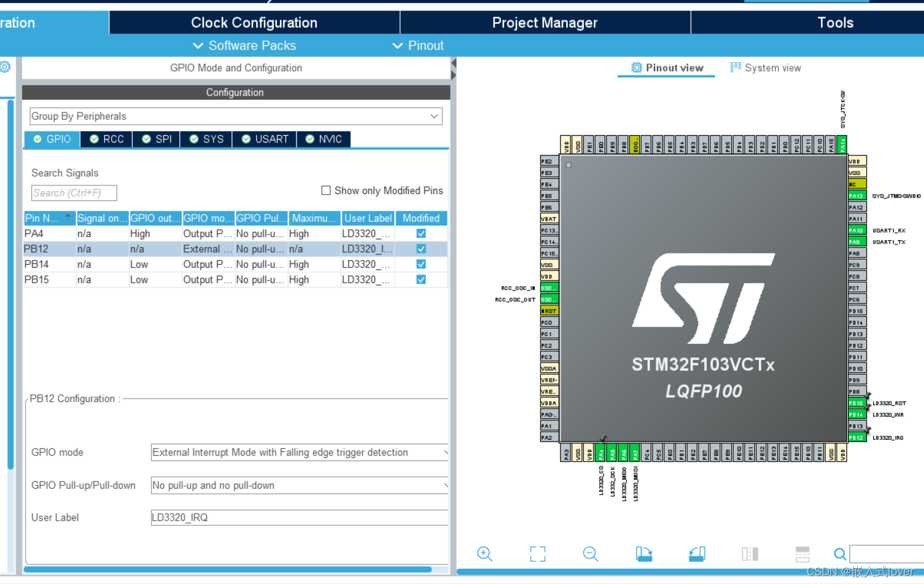This screenshot has width=924, height=584.
Task: Select pin PB13 on the chip
Action: pyautogui.click(x=857, y=426)
